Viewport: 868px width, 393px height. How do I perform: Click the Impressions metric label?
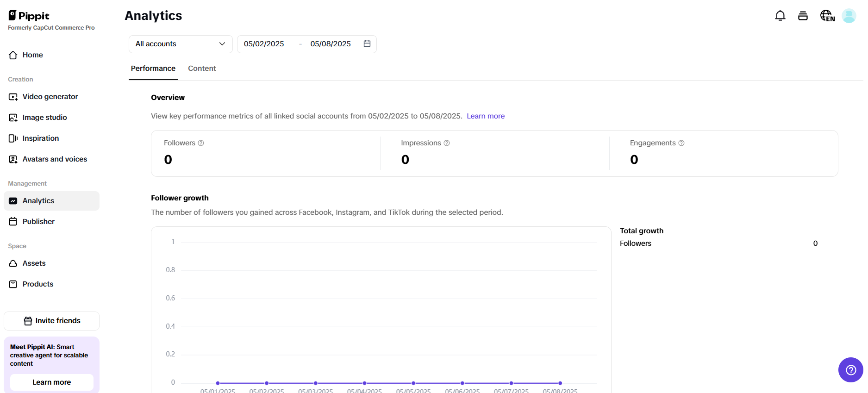coord(421,143)
